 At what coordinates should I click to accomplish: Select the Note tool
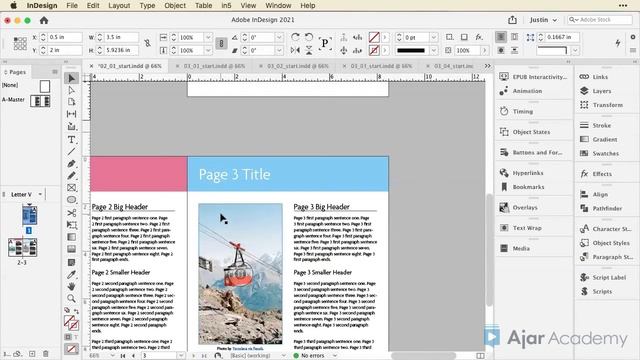tap(71, 262)
